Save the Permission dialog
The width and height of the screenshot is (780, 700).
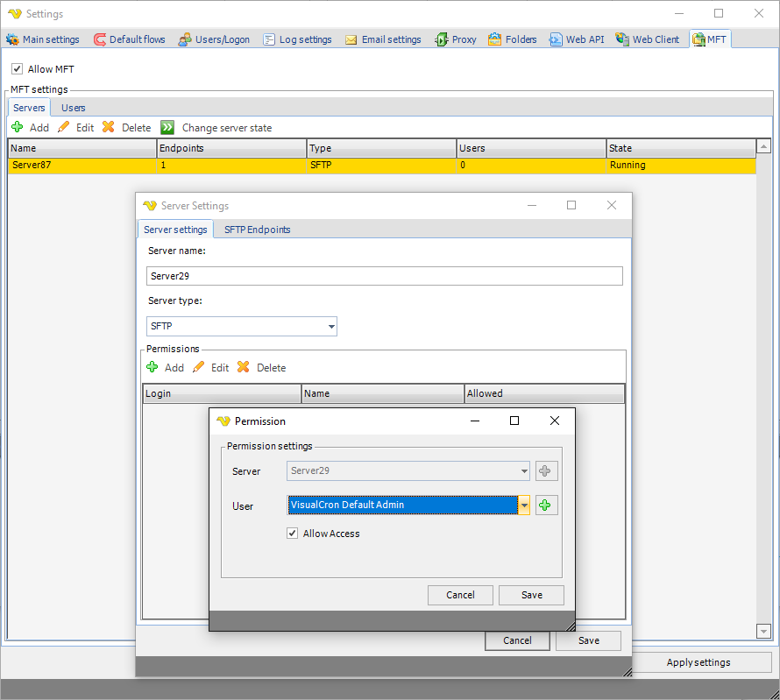pos(531,595)
